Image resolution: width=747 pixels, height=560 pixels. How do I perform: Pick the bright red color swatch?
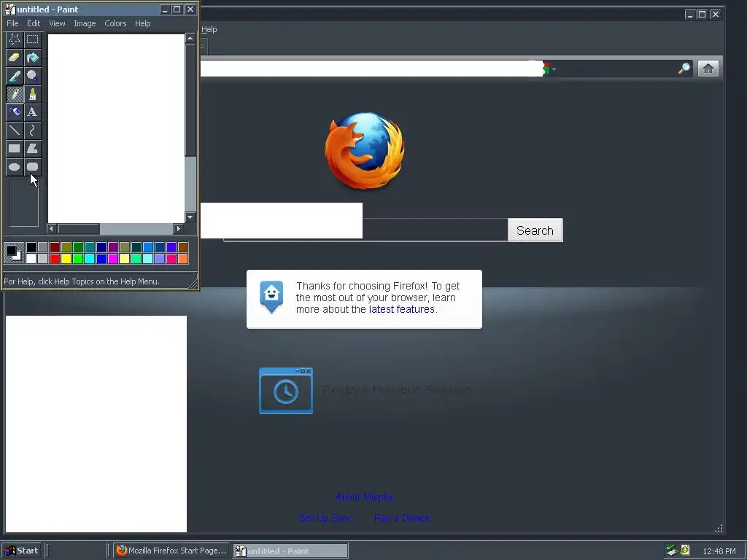[x=54, y=259]
